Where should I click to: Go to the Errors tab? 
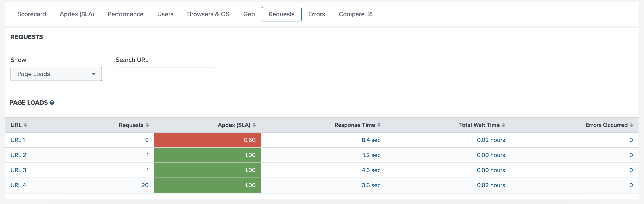pyautogui.click(x=316, y=14)
